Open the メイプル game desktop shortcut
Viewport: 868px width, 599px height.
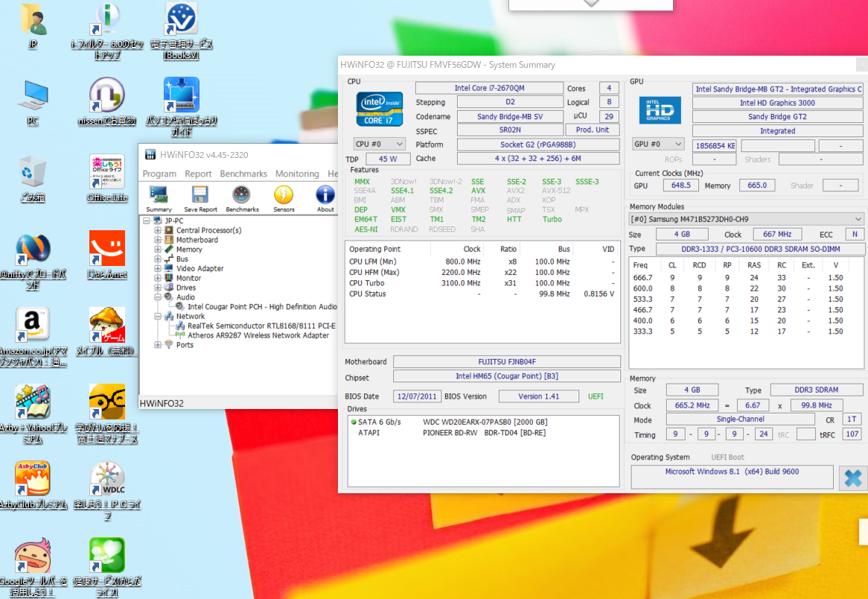click(x=107, y=332)
